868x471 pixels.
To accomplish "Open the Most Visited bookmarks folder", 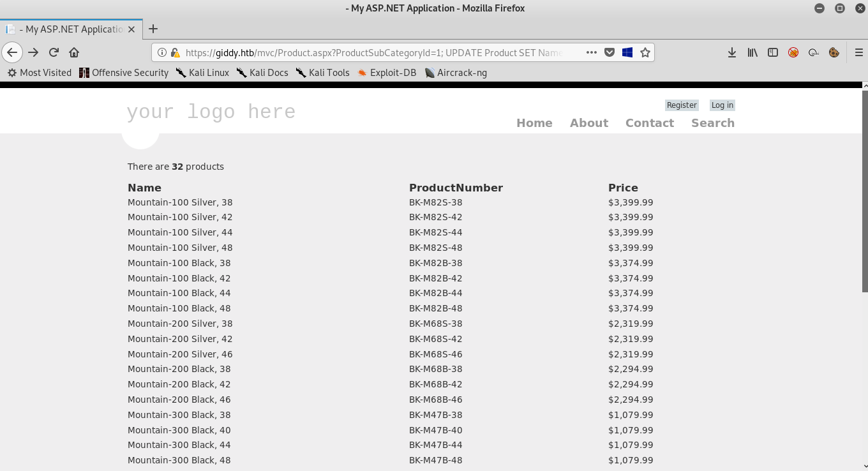I will click(x=40, y=73).
